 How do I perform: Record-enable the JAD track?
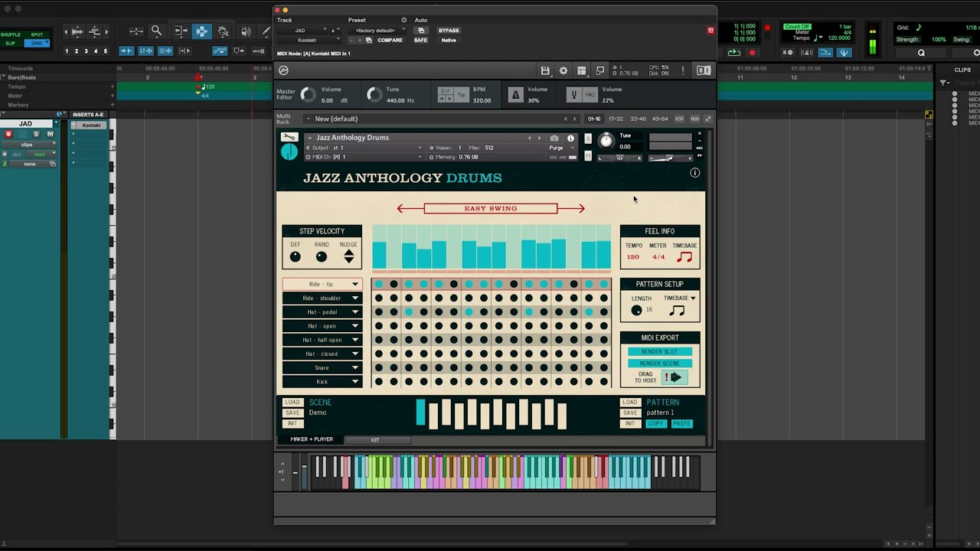[8, 134]
